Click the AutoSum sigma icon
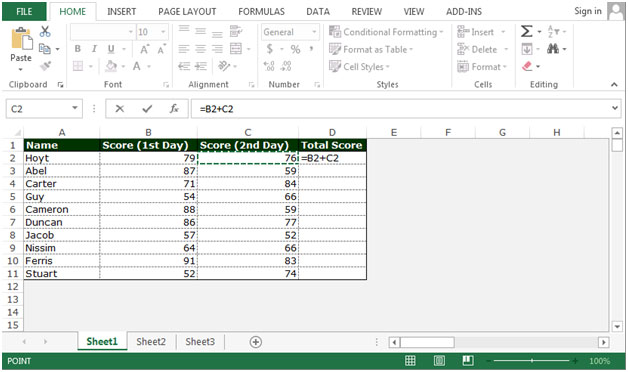 point(526,31)
